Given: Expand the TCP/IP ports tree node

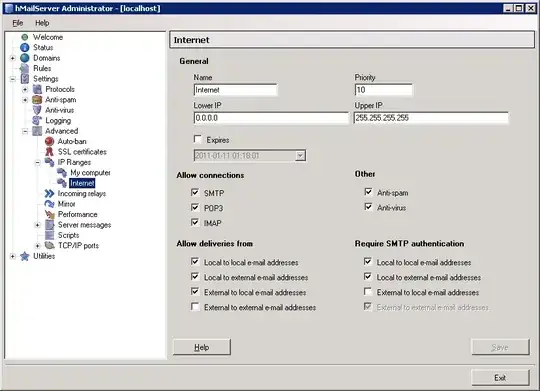Looking at the screenshot, I should tap(38, 246).
